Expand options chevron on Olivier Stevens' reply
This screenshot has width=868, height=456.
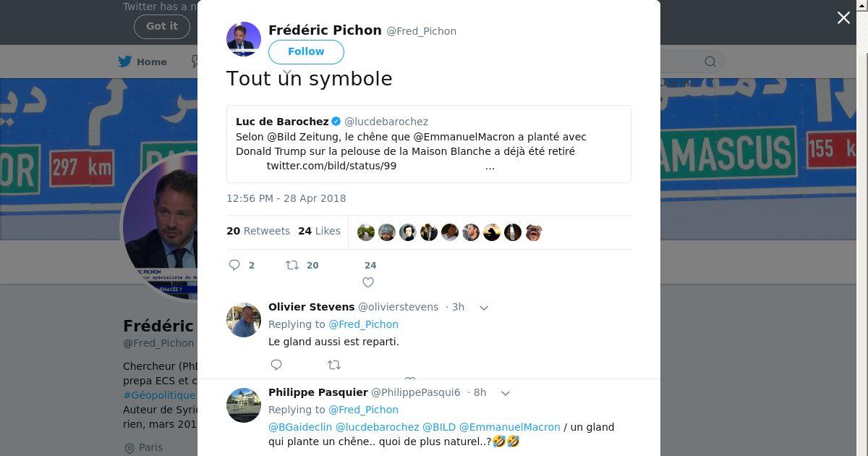(x=484, y=308)
